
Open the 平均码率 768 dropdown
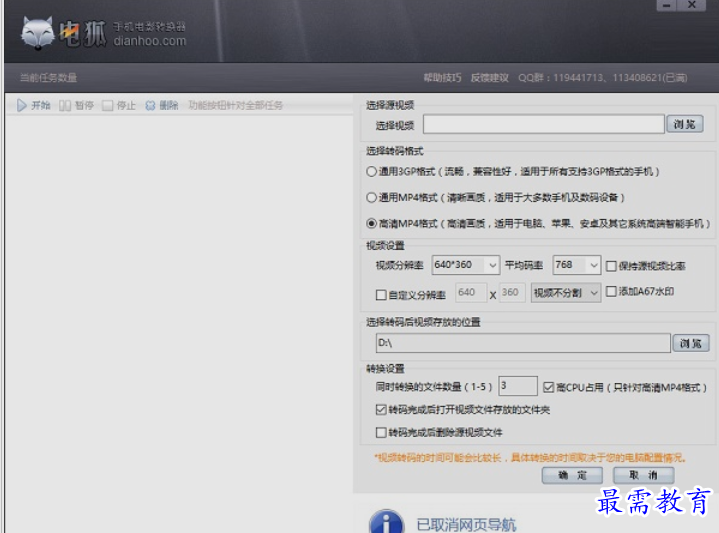point(576,265)
